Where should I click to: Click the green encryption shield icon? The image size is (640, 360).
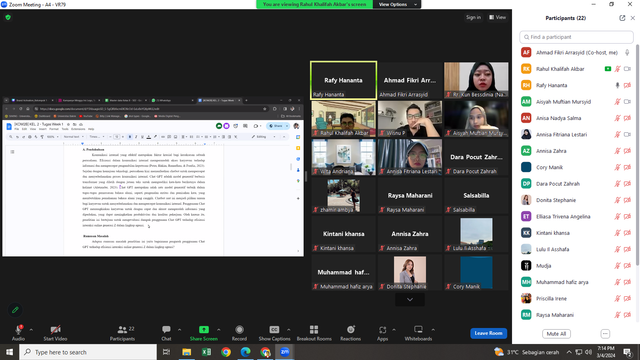pyautogui.click(x=8, y=18)
